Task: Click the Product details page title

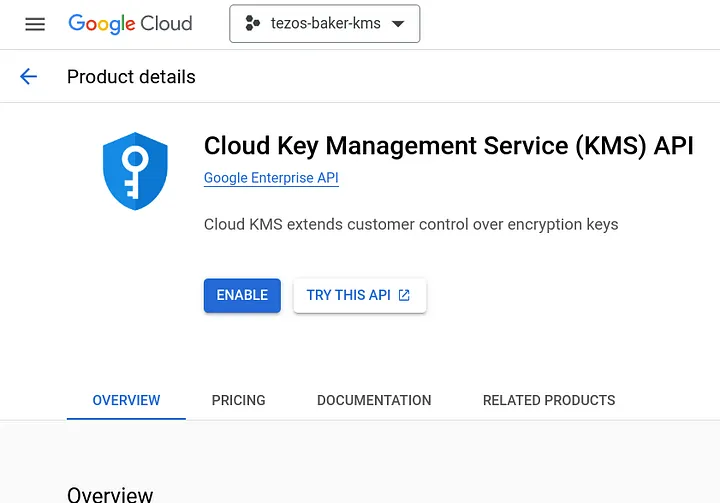Action: pyautogui.click(x=131, y=77)
